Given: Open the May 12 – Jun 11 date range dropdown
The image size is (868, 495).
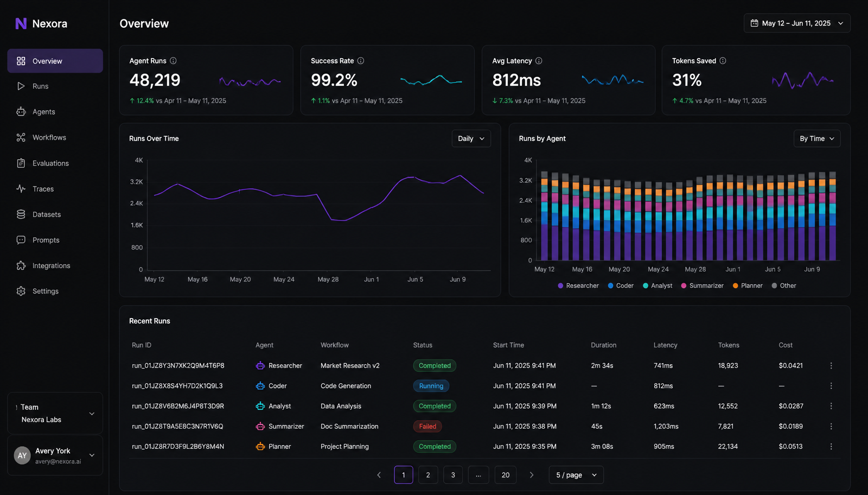Looking at the screenshot, I should click(x=797, y=23).
